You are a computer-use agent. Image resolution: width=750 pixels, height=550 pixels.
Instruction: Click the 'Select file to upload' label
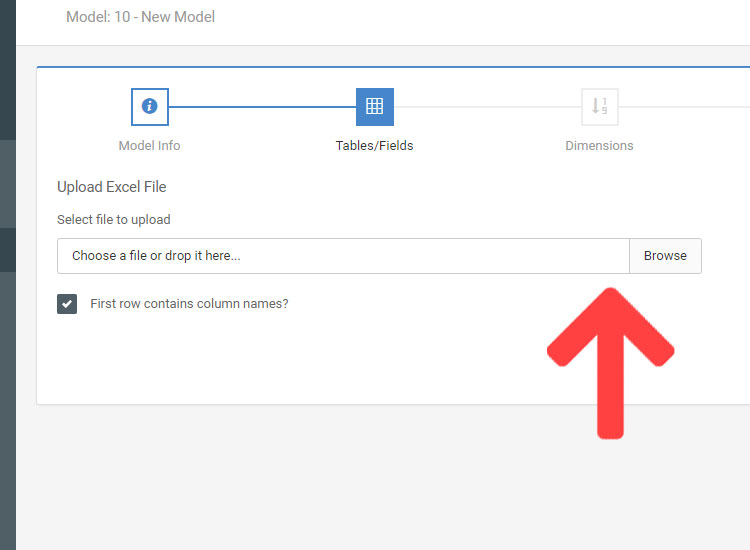(x=114, y=220)
